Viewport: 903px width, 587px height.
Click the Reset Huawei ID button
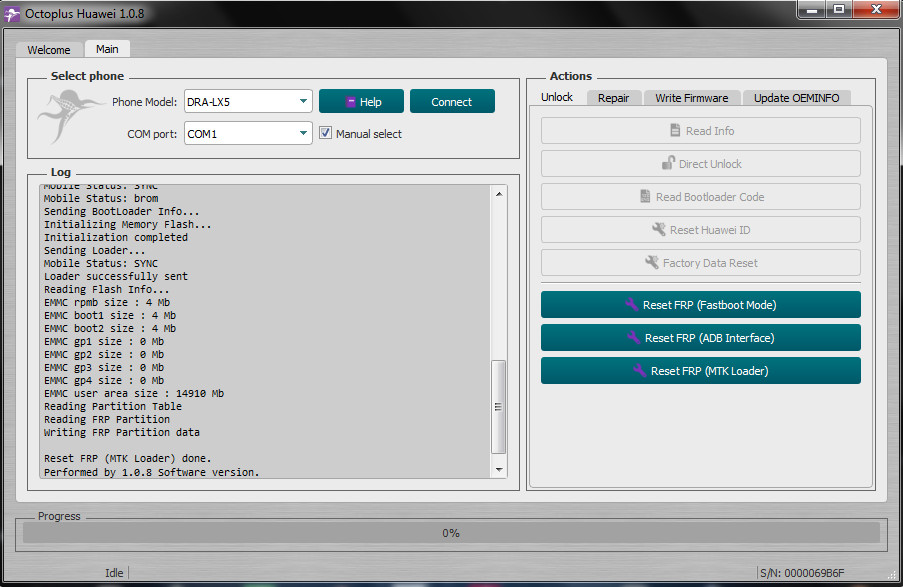pos(701,230)
